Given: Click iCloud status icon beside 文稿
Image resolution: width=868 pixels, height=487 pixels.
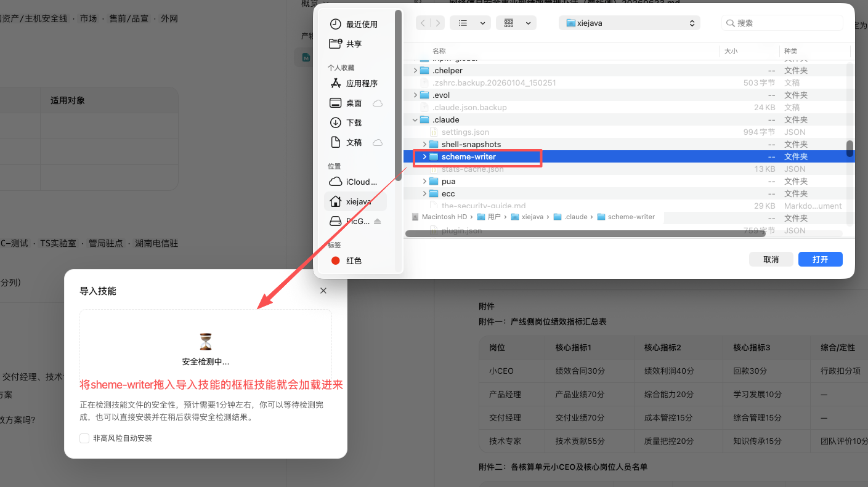Looking at the screenshot, I should coord(378,142).
